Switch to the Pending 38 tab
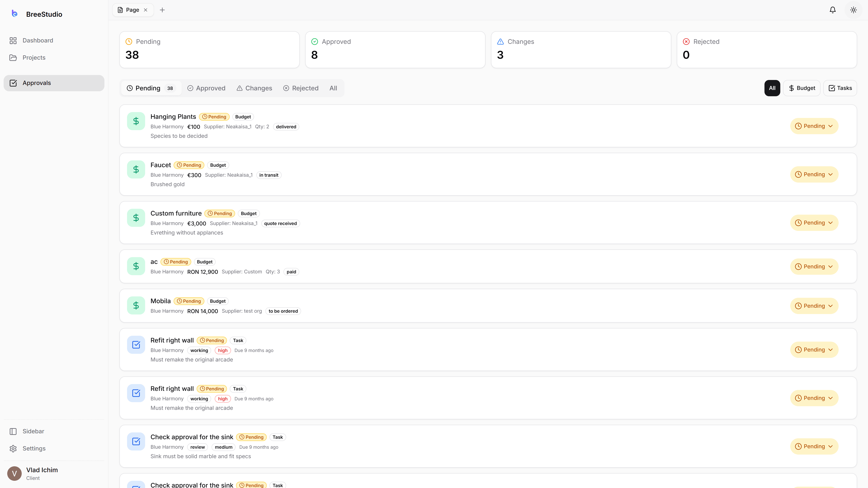 coord(151,88)
